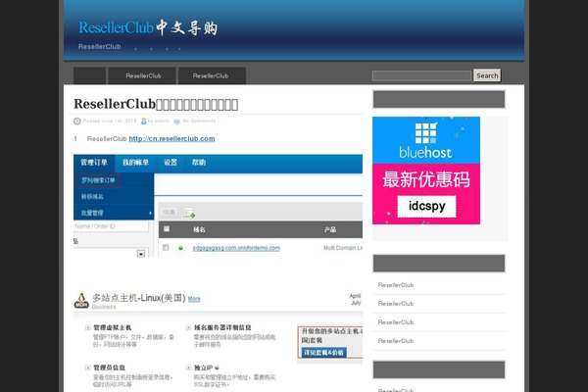Open the onlyfordemo.com domain link
Screen dimensions: 588x392
pyautogui.click(x=236, y=248)
